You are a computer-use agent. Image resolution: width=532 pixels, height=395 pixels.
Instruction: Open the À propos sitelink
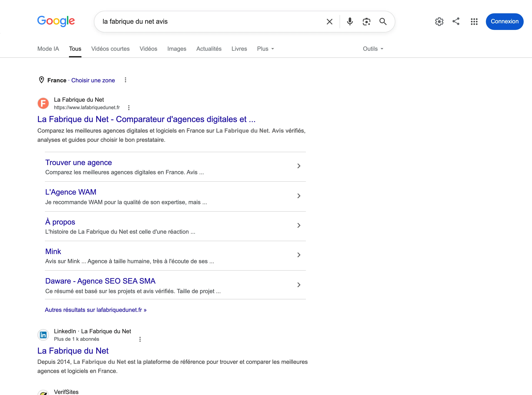pos(60,222)
